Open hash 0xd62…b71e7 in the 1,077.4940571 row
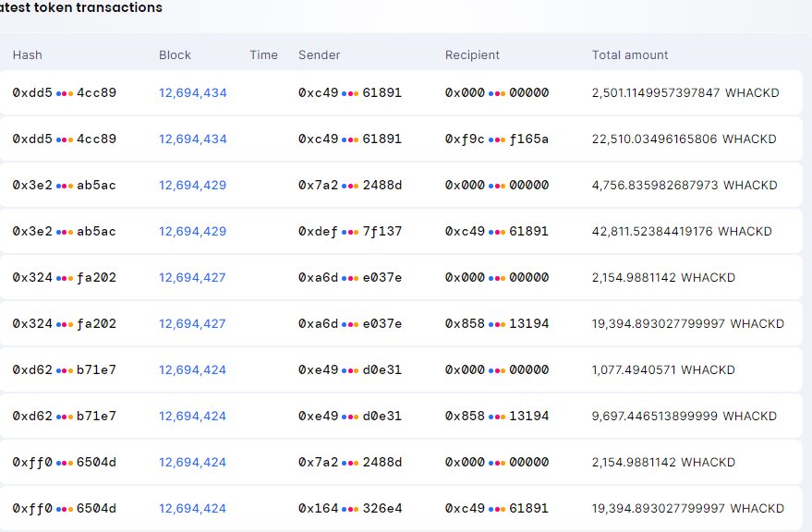 [65, 369]
